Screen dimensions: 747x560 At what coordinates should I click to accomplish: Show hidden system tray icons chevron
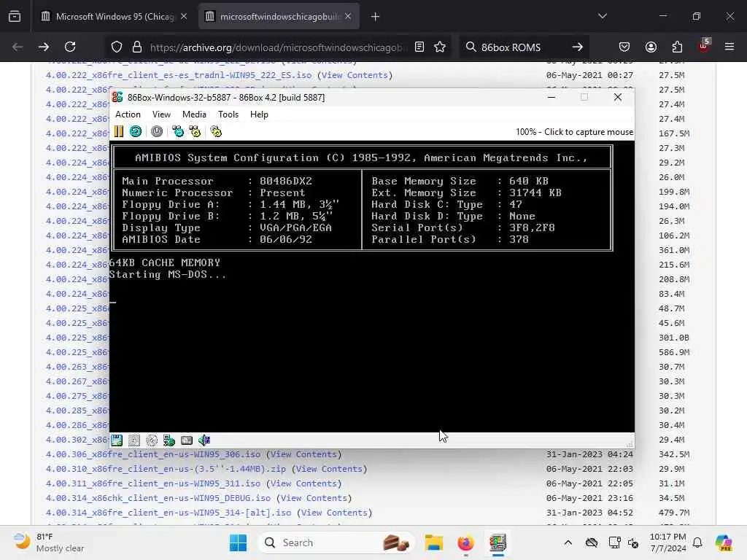click(568, 542)
